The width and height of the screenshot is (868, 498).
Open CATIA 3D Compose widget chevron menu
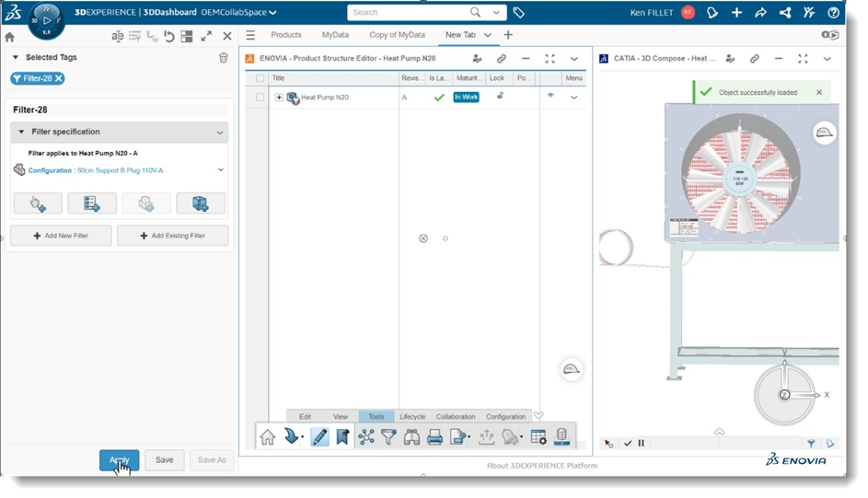coord(827,59)
